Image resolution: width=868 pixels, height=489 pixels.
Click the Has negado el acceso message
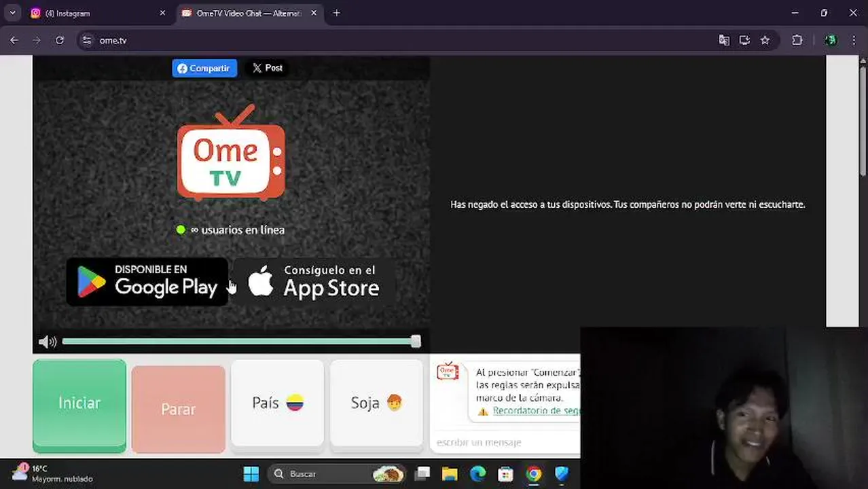(628, 204)
